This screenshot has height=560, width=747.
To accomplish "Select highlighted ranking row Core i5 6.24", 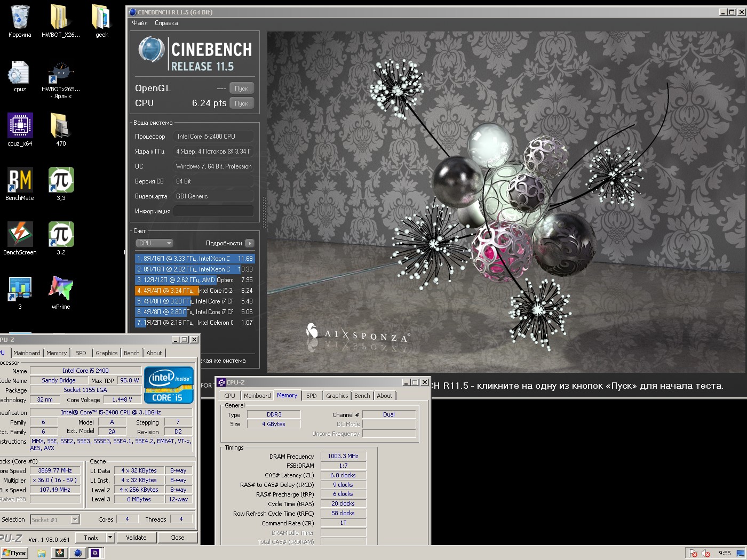I will [195, 291].
